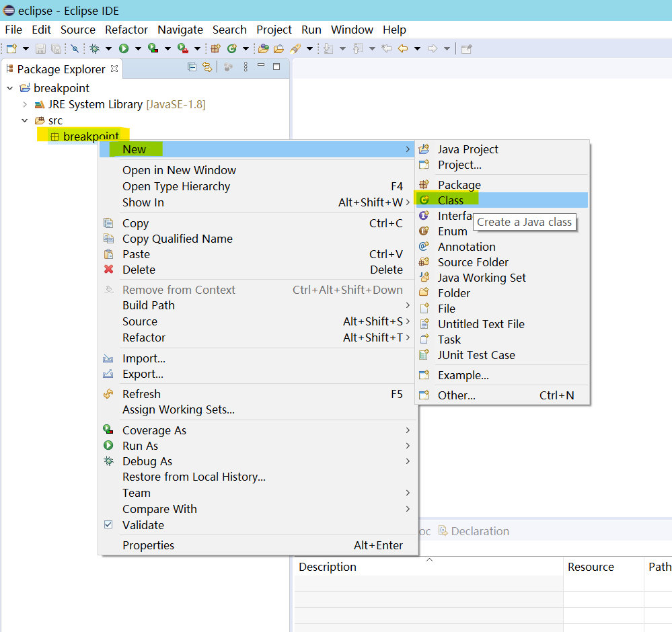
Task: Click Delete in the context menu
Action: coord(257,270)
